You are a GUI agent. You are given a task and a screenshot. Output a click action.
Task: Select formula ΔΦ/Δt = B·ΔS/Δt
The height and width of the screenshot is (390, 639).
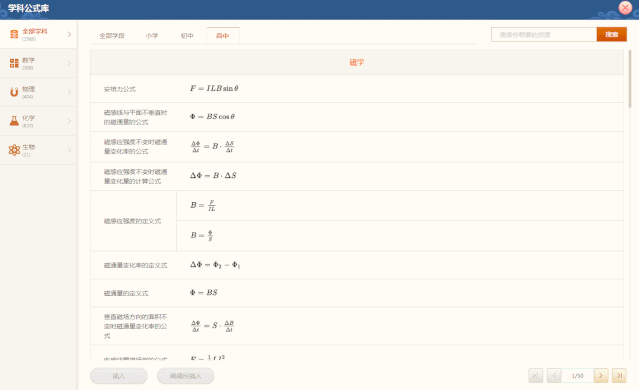[212, 146]
